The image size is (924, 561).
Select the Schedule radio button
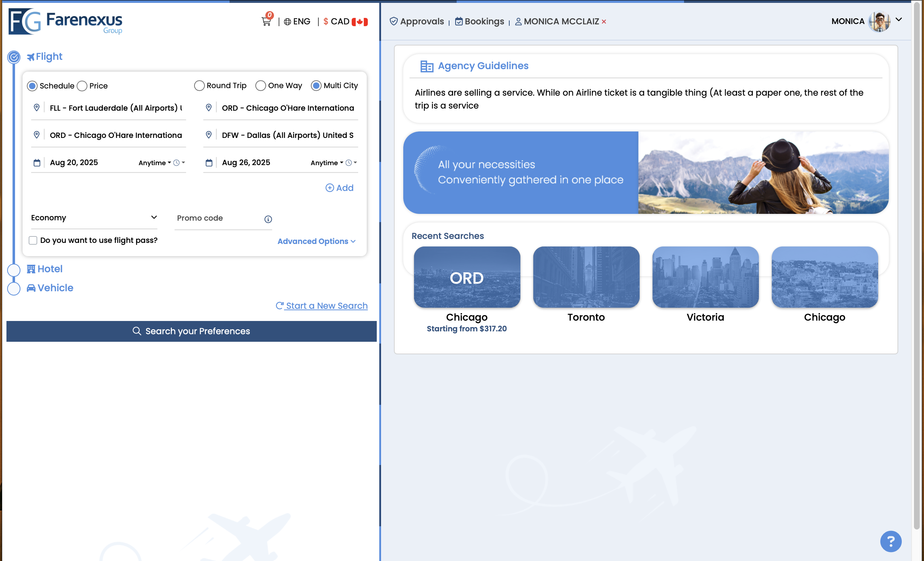pos(32,86)
